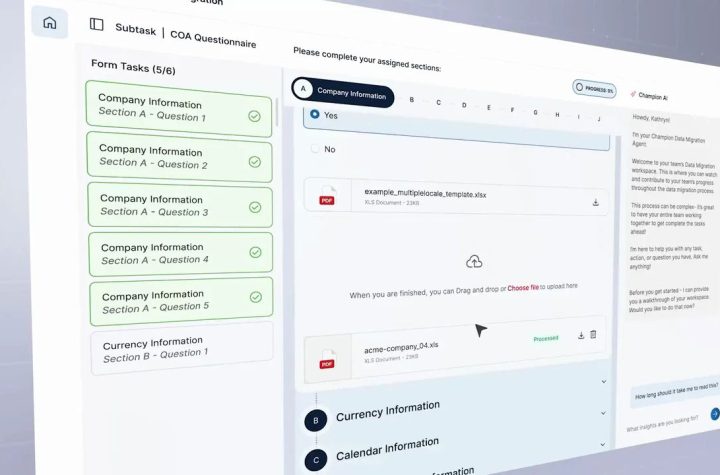Select the No radio option

click(x=316, y=149)
